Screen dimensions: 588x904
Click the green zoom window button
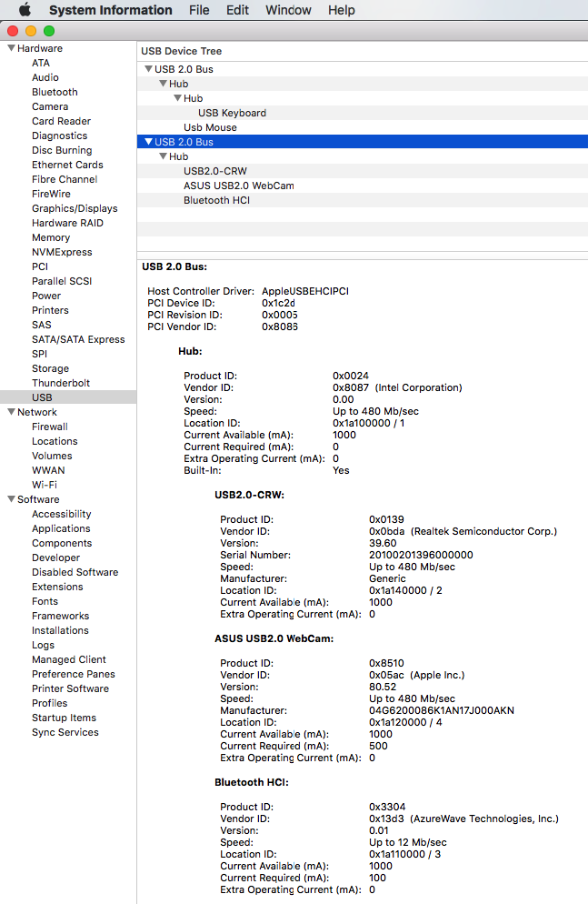(49, 31)
